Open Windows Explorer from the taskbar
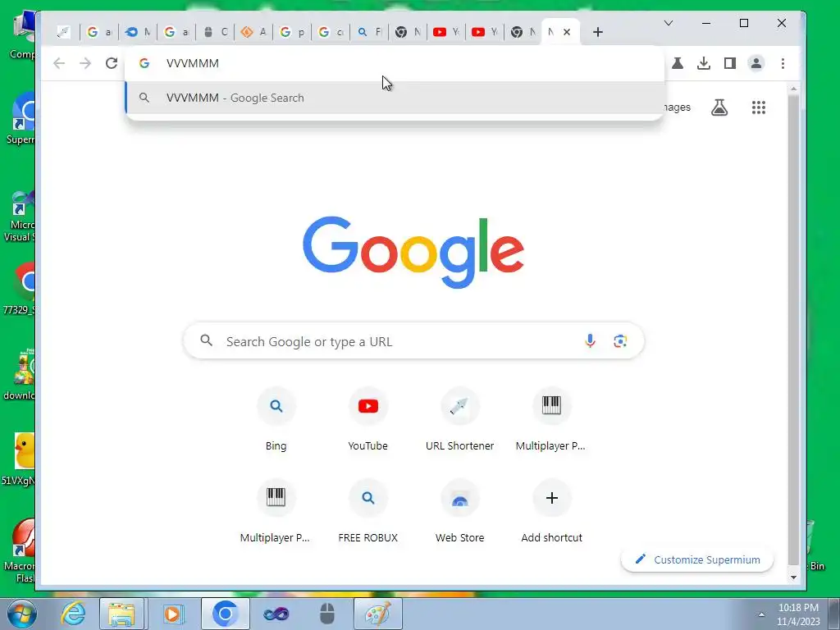 [121, 614]
